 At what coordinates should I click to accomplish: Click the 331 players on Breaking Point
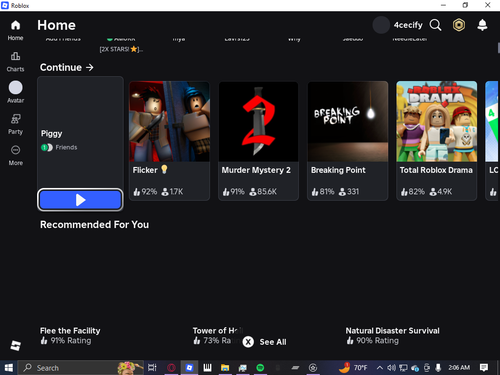(349, 192)
